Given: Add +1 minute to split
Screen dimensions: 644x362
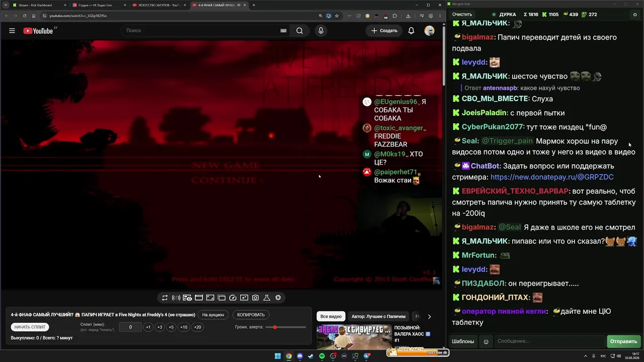Looking at the screenshot, I should tap(148, 327).
